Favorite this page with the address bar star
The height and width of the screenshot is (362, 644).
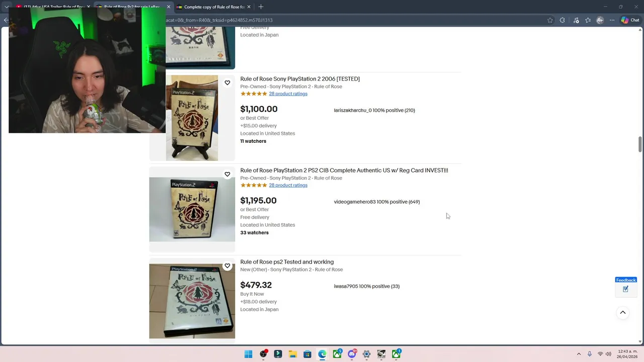point(550,20)
